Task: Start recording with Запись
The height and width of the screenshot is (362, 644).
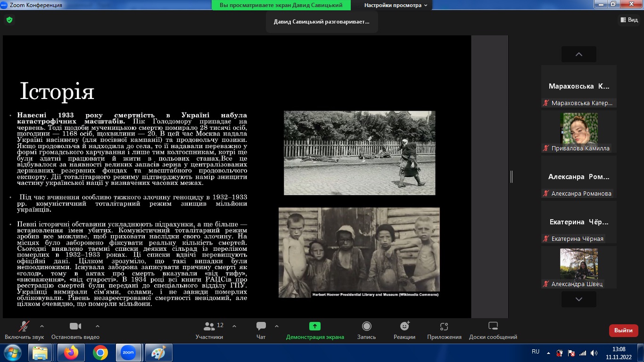Action: click(366, 330)
